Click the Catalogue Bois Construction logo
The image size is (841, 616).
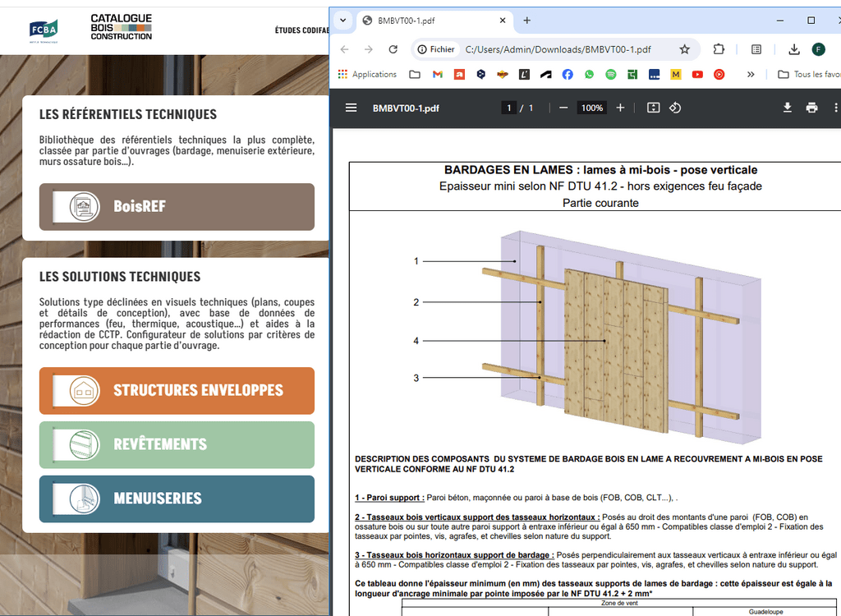tap(122, 27)
